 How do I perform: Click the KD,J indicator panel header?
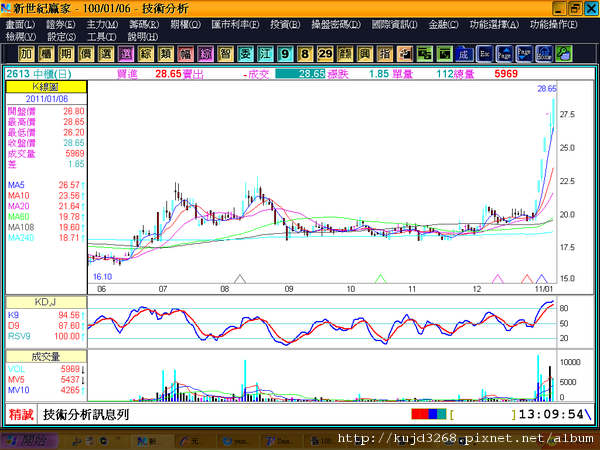pyautogui.click(x=46, y=302)
